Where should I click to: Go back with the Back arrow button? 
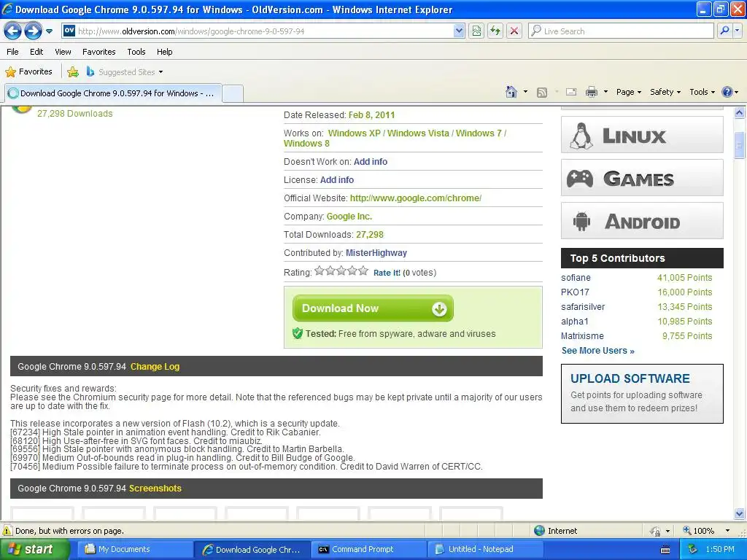[13, 31]
